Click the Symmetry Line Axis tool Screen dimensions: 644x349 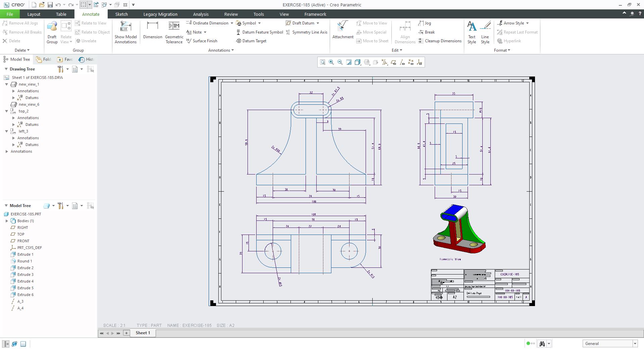pos(307,32)
